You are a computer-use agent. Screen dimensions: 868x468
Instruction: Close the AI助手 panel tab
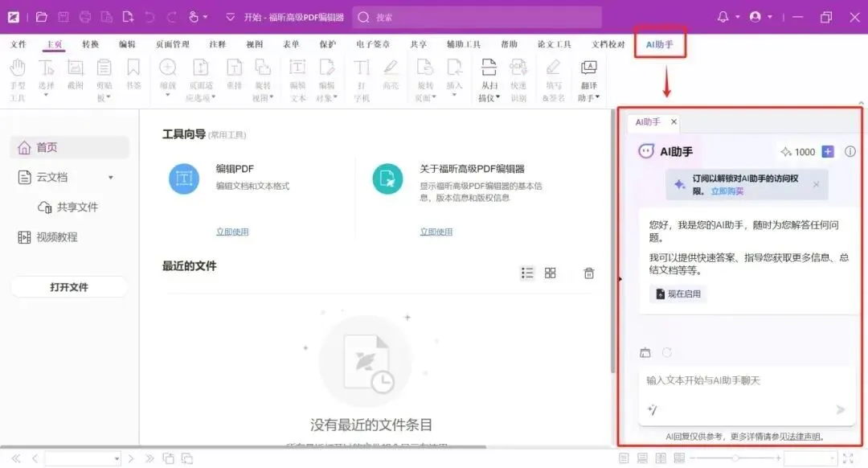[x=674, y=122]
